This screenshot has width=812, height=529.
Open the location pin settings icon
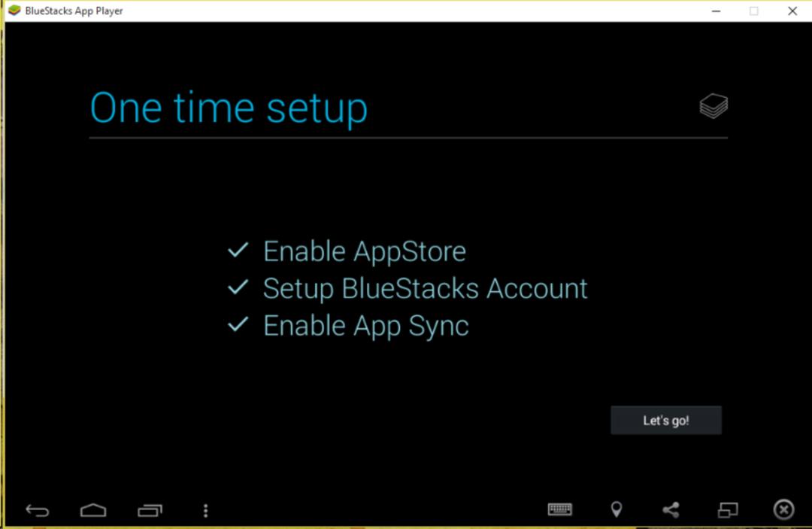(617, 510)
